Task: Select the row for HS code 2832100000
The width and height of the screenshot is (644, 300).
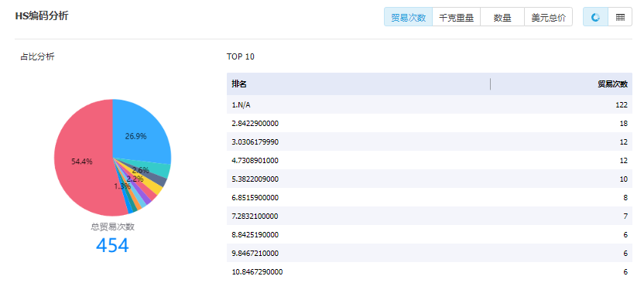Action: pos(430,216)
